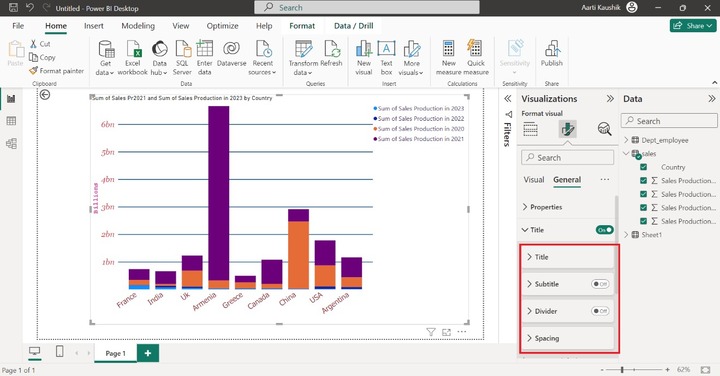Screen dimensions: 720x376
Task: Open the Dataverse connector
Action: pos(231,54)
